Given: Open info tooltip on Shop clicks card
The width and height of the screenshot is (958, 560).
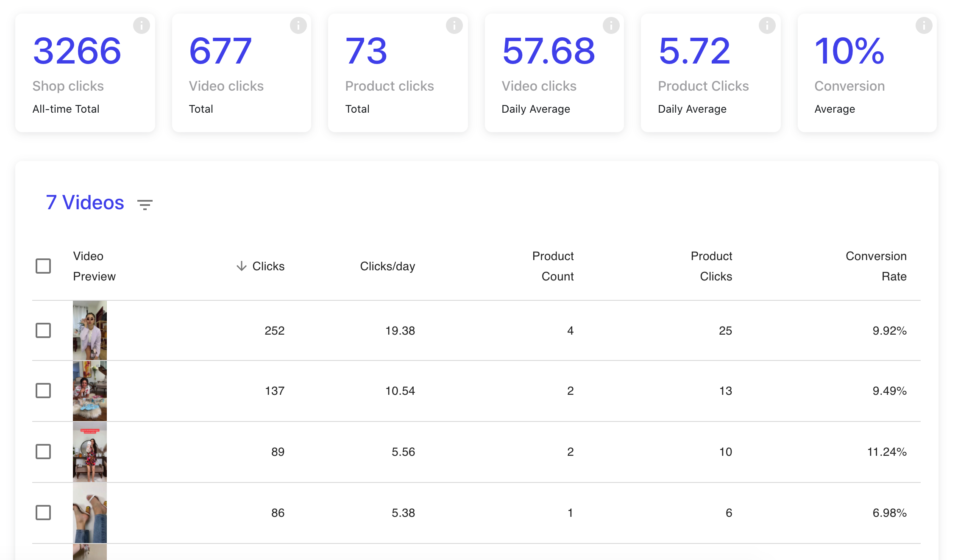Looking at the screenshot, I should (142, 25).
